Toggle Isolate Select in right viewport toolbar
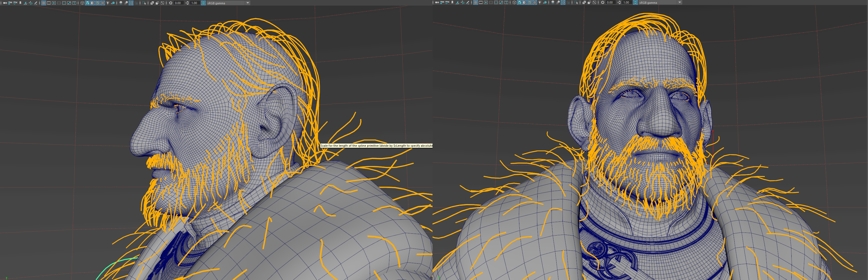The image size is (868, 280). [576, 3]
